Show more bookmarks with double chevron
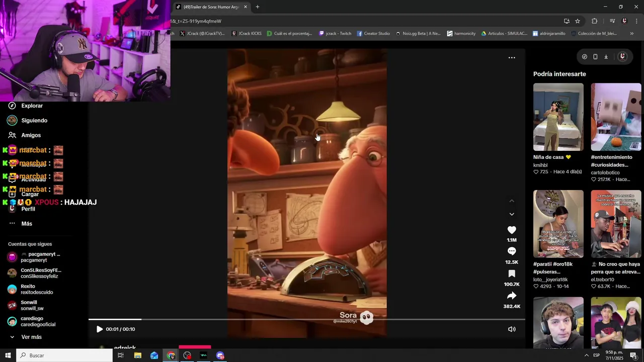Viewport: 644px width, 362px height. (x=632, y=34)
